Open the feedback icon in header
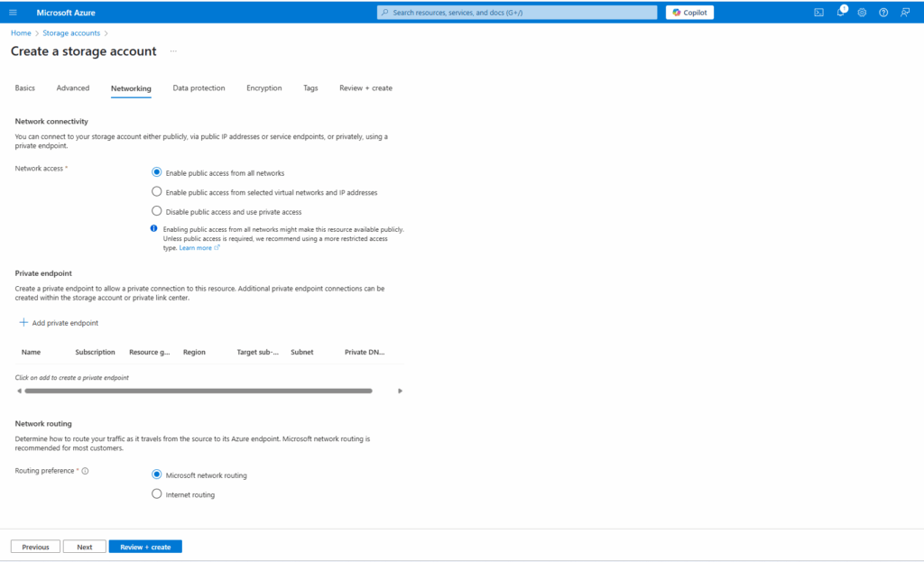Image resolution: width=924 pixels, height=562 pixels. pos(905,13)
